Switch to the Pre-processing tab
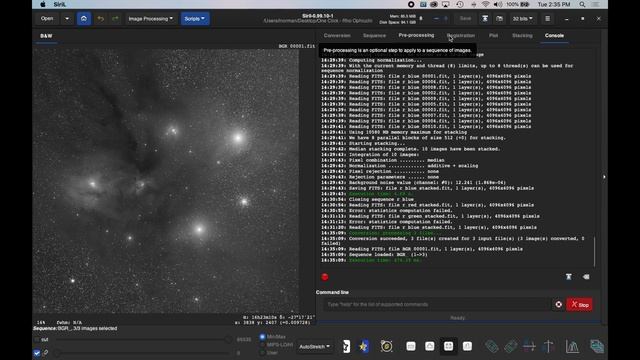The image size is (640, 360). click(x=416, y=36)
